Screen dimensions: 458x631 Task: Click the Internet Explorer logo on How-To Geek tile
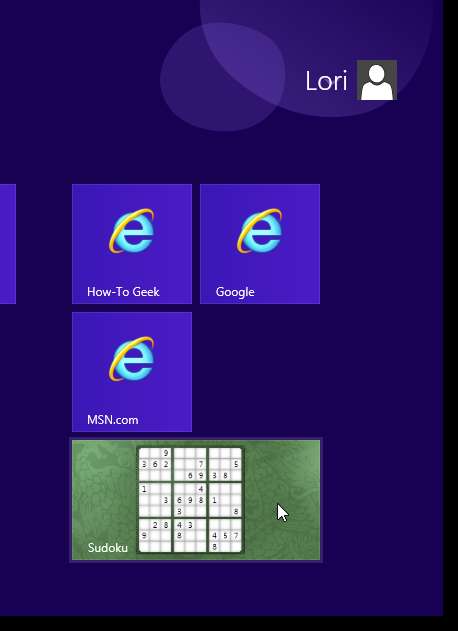click(x=132, y=231)
